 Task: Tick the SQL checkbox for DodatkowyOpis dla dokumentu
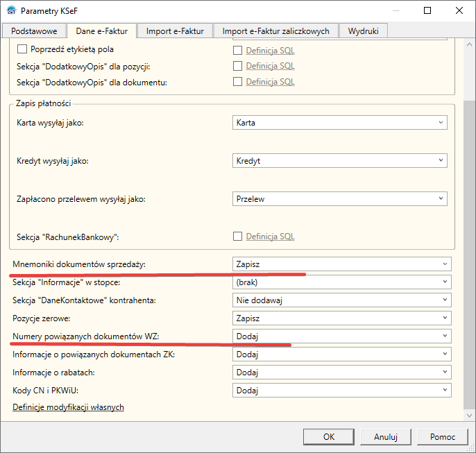click(x=237, y=82)
